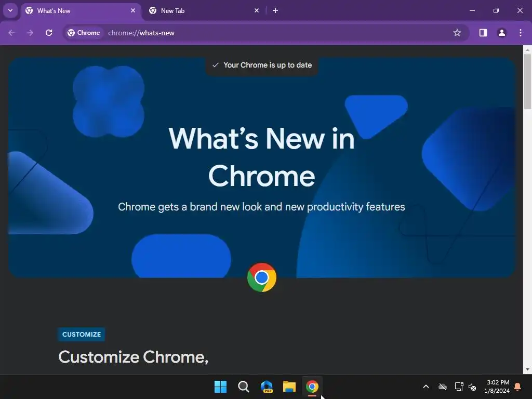The image size is (532, 399).
Task: Open the profile avatar menu
Action: click(x=501, y=33)
